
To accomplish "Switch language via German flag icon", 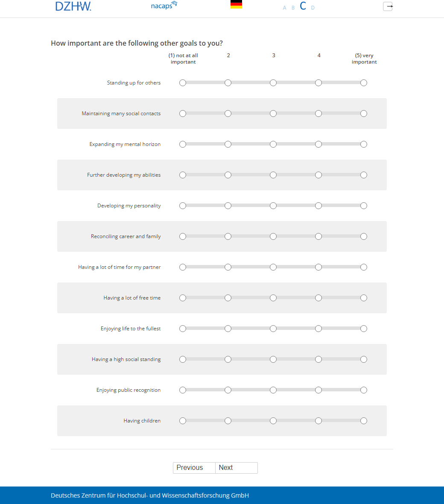I will point(236,5).
